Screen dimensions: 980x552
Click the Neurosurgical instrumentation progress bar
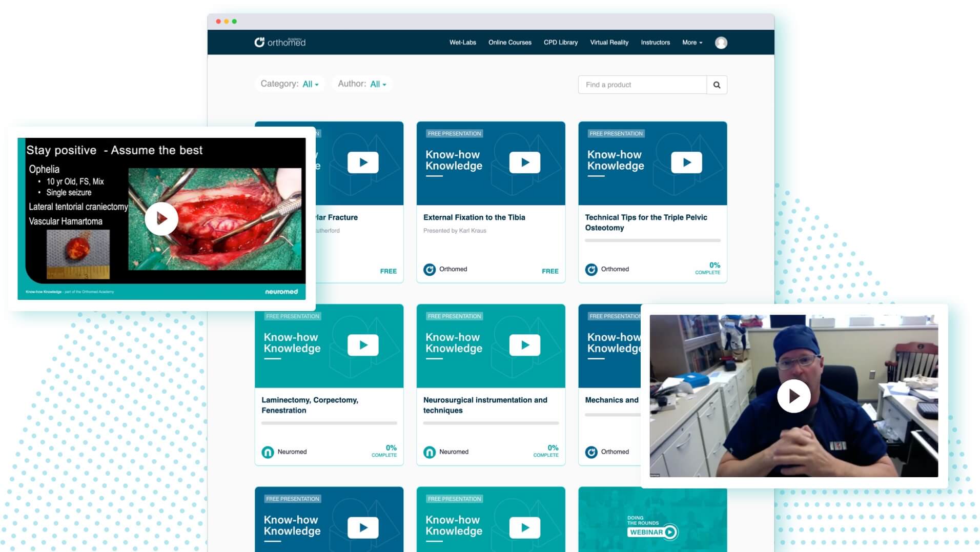coord(491,423)
